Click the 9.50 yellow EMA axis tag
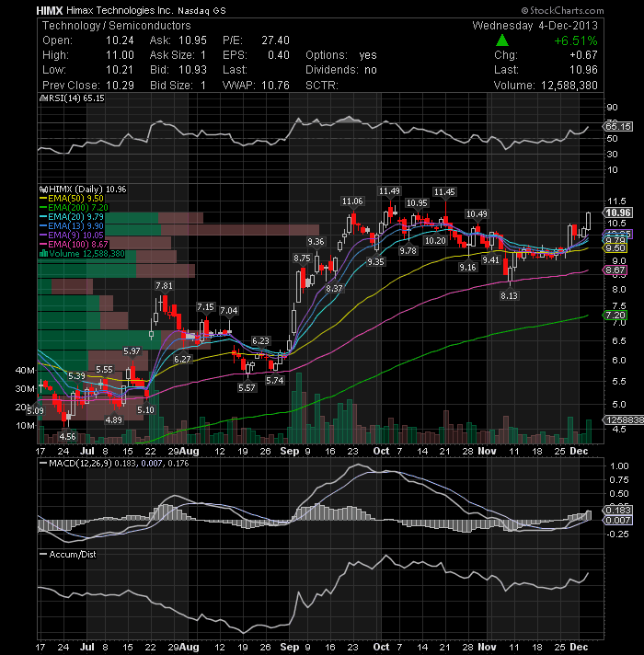 (x=615, y=248)
